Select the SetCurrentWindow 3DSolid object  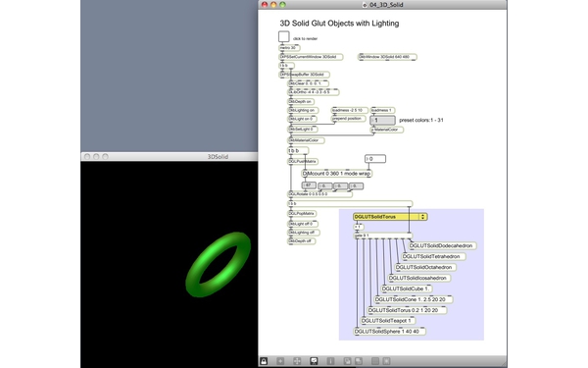click(312, 57)
